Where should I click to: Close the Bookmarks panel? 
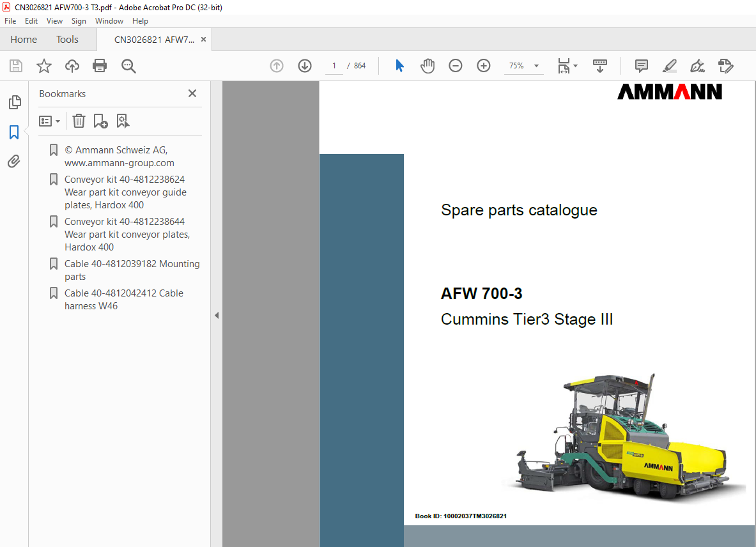pyautogui.click(x=192, y=93)
